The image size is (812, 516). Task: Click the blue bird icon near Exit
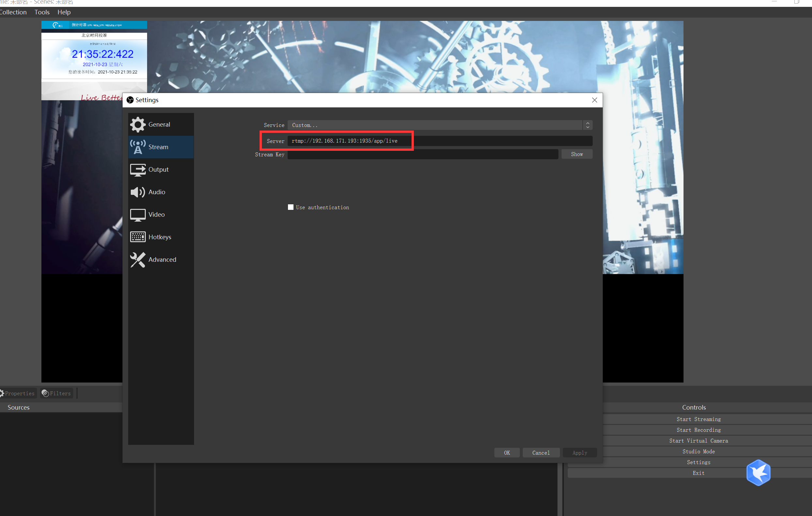pos(759,473)
